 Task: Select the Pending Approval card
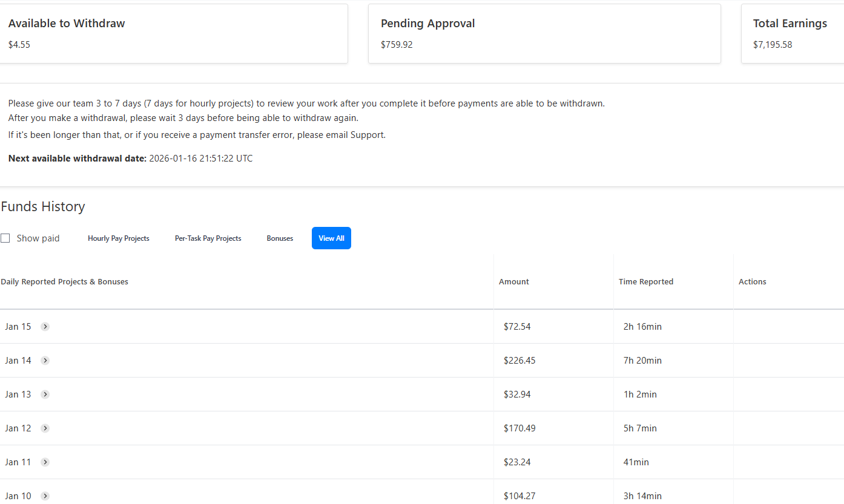(544, 34)
